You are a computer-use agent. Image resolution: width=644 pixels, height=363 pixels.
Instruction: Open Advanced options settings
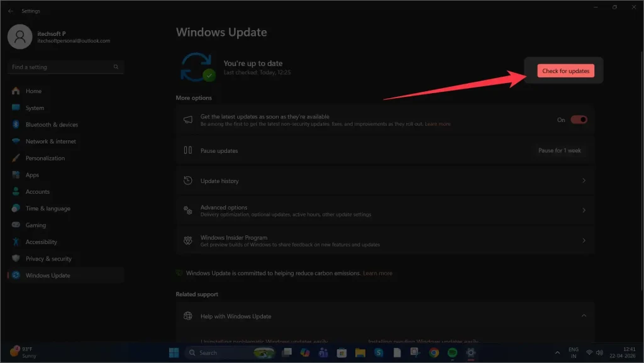(386, 211)
